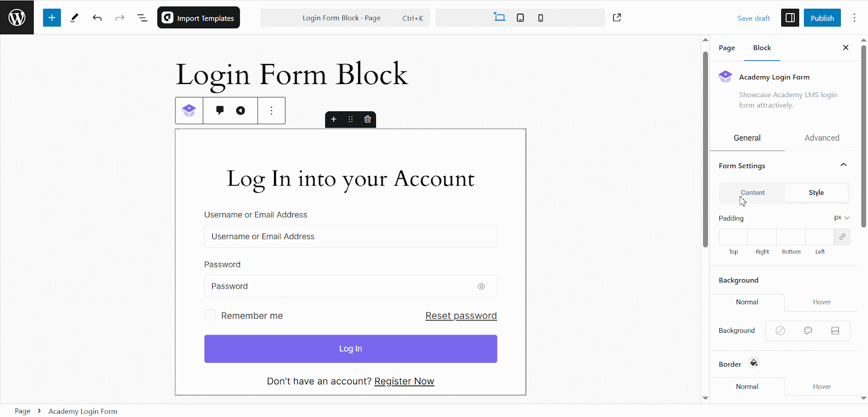Open the three-dot block options menu

click(271, 110)
